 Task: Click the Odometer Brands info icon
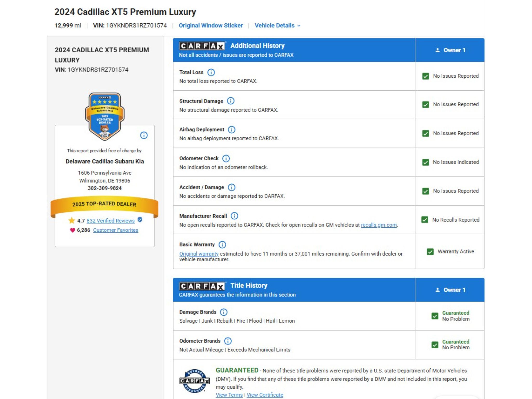[228, 341]
